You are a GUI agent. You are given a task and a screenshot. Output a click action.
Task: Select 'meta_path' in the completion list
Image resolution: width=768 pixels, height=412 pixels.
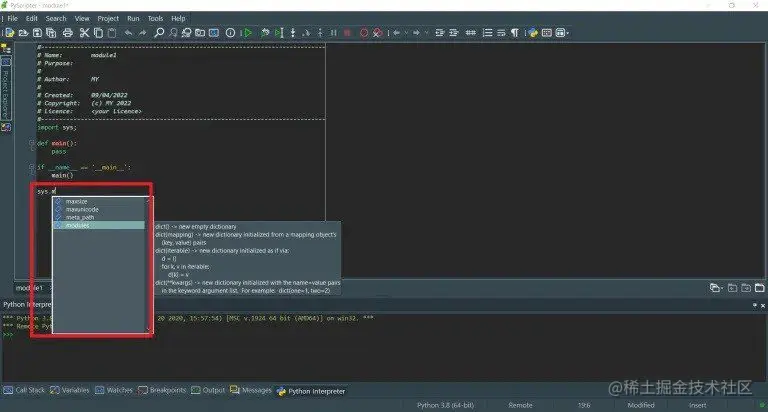click(x=99, y=217)
